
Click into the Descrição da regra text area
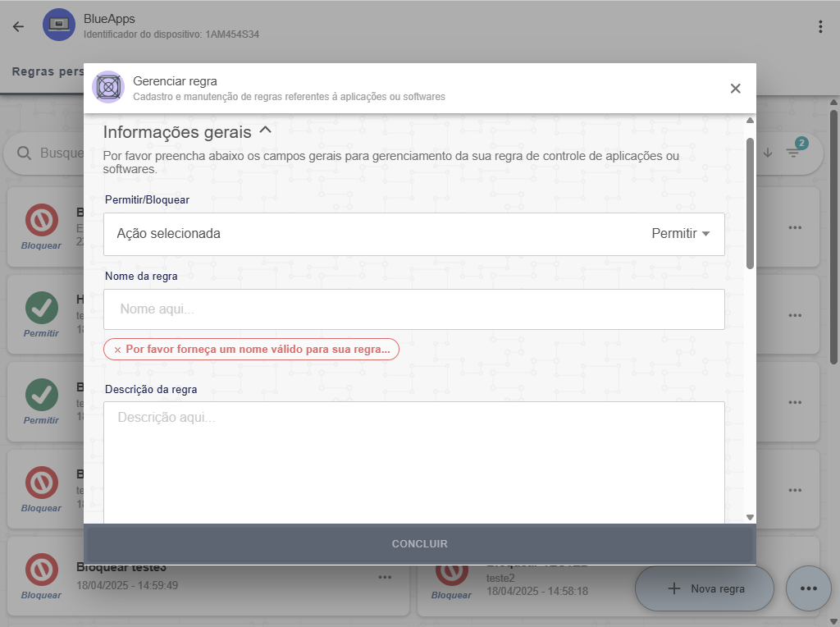click(413, 460)
